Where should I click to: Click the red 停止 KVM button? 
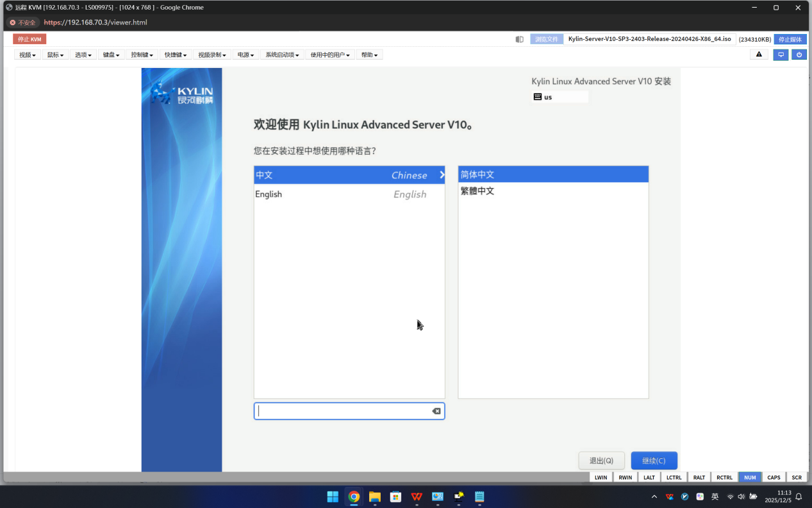point(29,39)
